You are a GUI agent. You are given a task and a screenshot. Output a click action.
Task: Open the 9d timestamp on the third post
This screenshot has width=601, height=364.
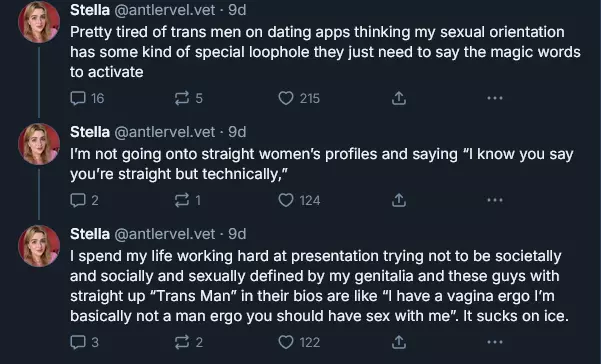[237, 234]
